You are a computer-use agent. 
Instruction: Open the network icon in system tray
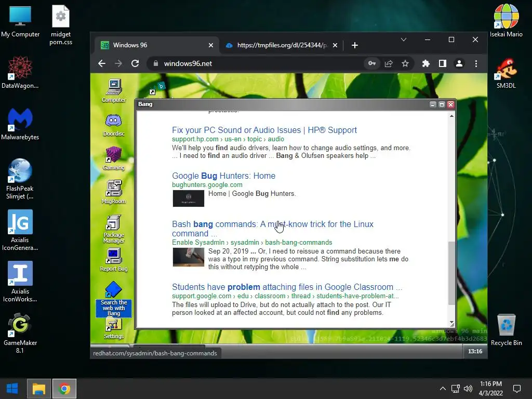455,389
